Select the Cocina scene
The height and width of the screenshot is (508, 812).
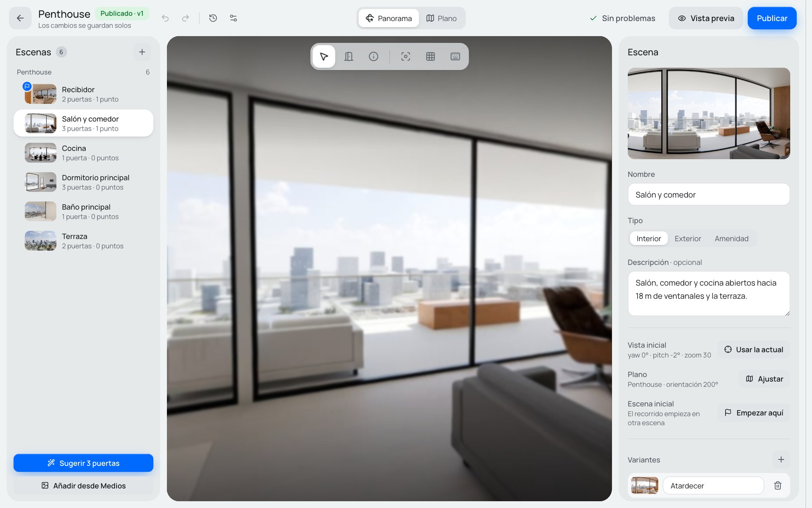coord(83,153)
